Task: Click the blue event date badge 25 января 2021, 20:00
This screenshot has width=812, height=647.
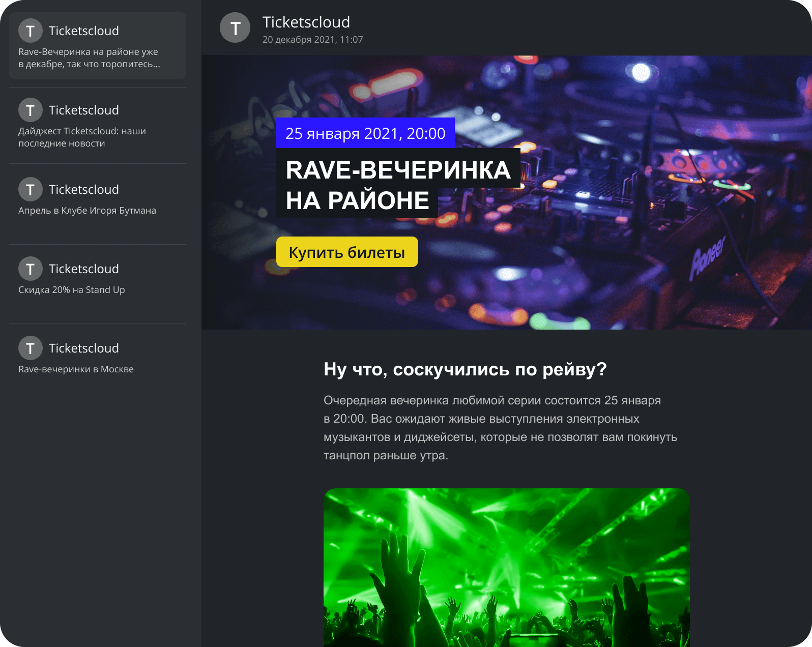Action: 365,133
